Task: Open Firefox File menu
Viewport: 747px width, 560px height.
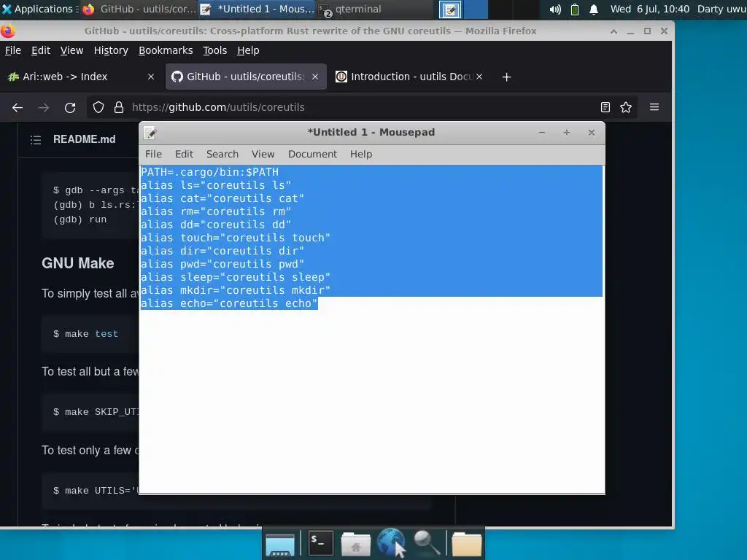Action: click(x=13, y=50)
